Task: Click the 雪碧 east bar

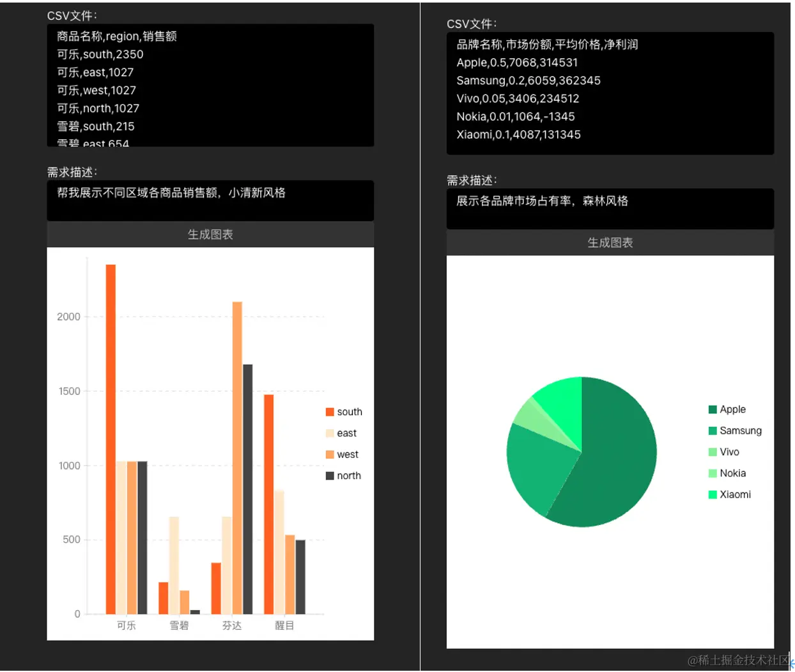Action: coord(174,565)
